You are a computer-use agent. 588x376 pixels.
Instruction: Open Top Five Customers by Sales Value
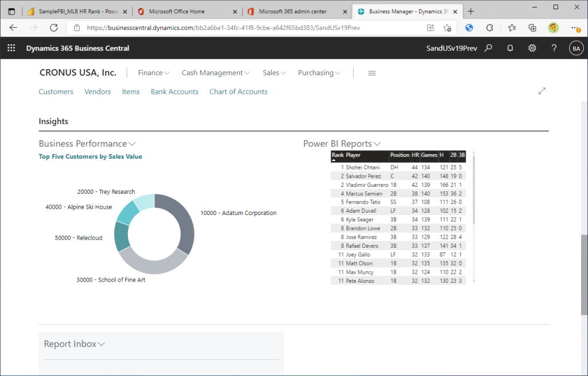pyautogui.click(x=90, y=156)
